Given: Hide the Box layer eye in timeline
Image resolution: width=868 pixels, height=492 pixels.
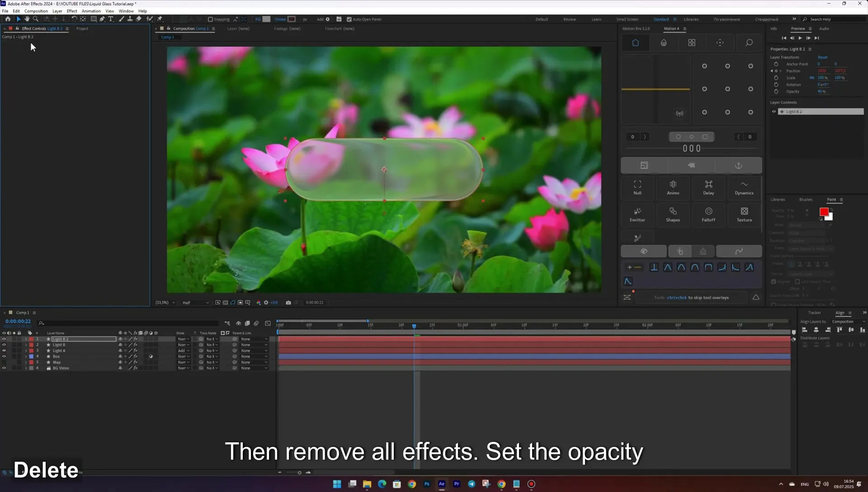Looking at the screenshot, I should (x=4, y=356).
